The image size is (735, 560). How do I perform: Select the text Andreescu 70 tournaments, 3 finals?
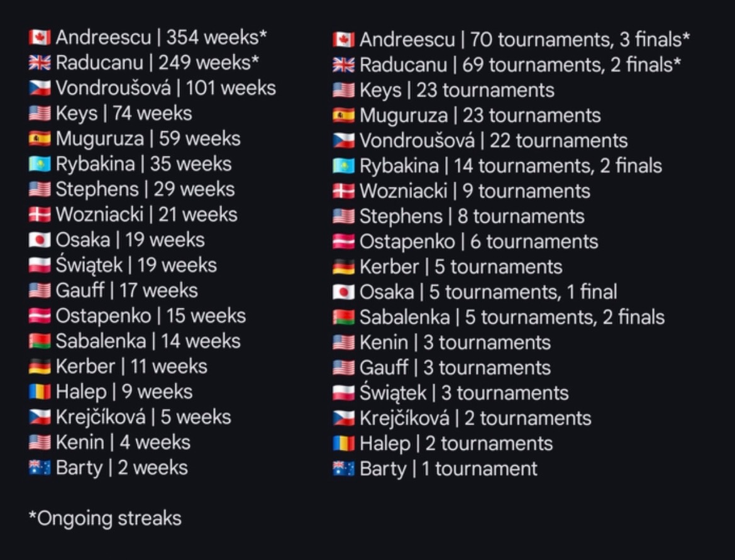524,40
